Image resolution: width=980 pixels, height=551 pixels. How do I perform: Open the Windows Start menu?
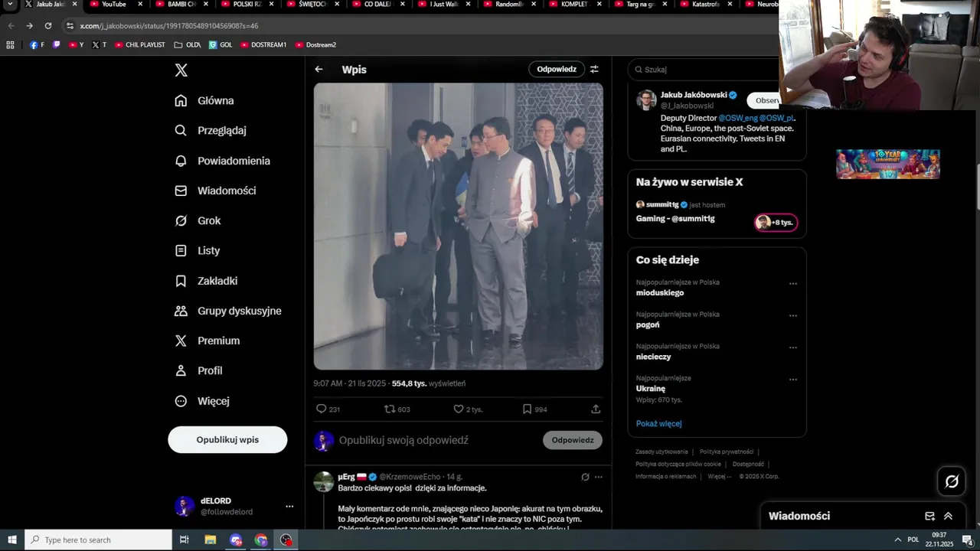pyautogui.click(x=12, y=540)
